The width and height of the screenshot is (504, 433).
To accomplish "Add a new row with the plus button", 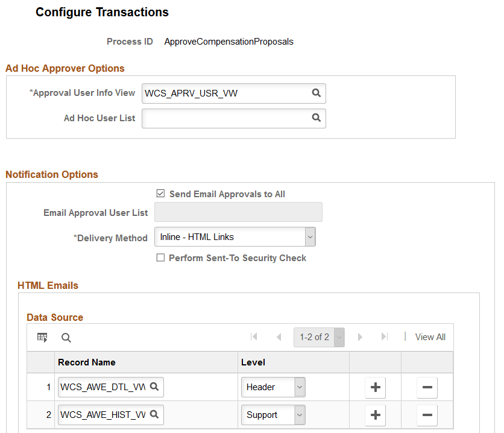I will (375, 387).
